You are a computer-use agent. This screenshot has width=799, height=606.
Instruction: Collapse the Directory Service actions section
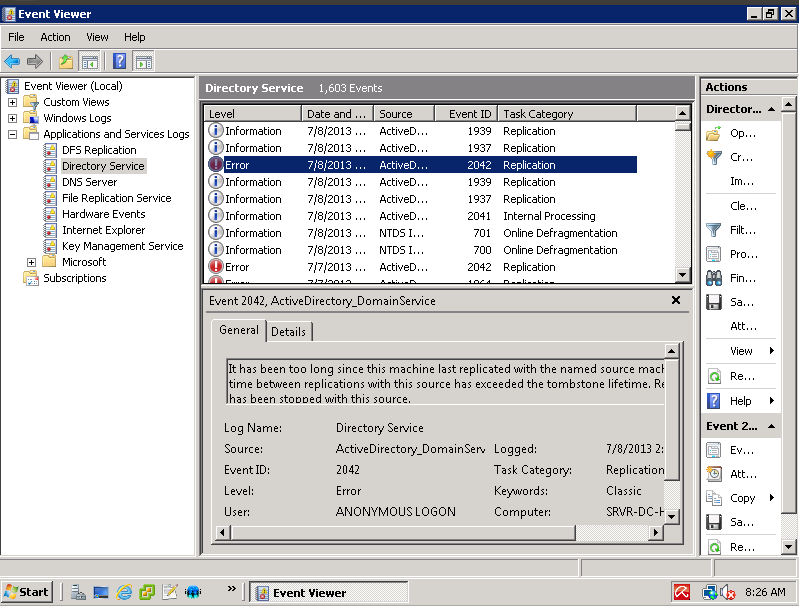pyautogui.click(x=771, y=109)
